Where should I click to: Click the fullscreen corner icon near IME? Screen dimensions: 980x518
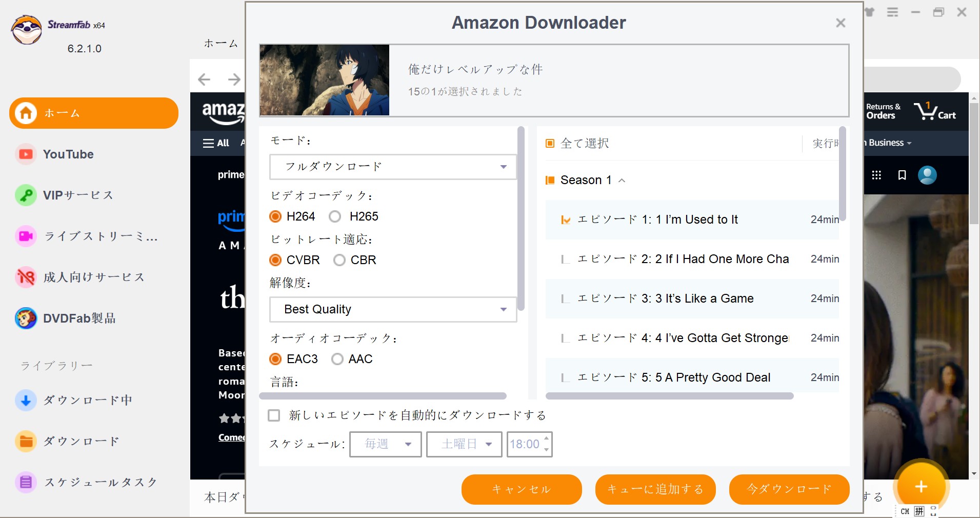(x=933, y=511)
